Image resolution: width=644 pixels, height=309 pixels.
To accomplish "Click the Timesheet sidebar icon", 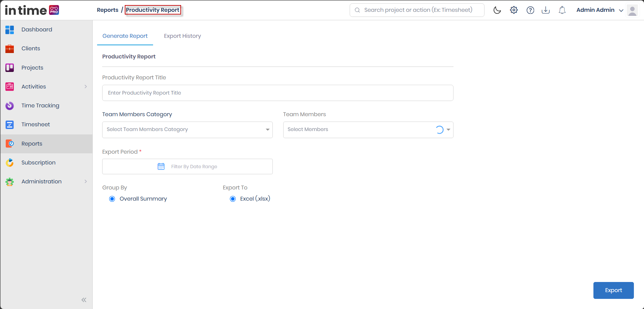I will coord(10,125).
